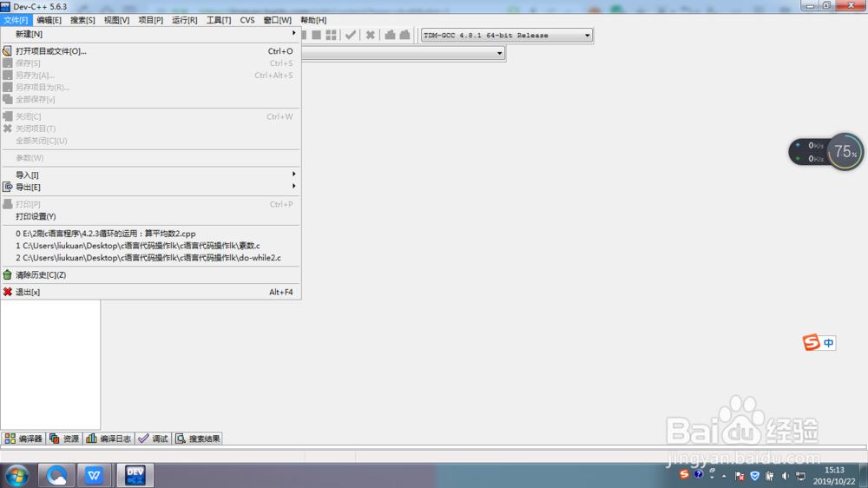
Task: Open the 帮助[H] menu
Action: point(313,20)
